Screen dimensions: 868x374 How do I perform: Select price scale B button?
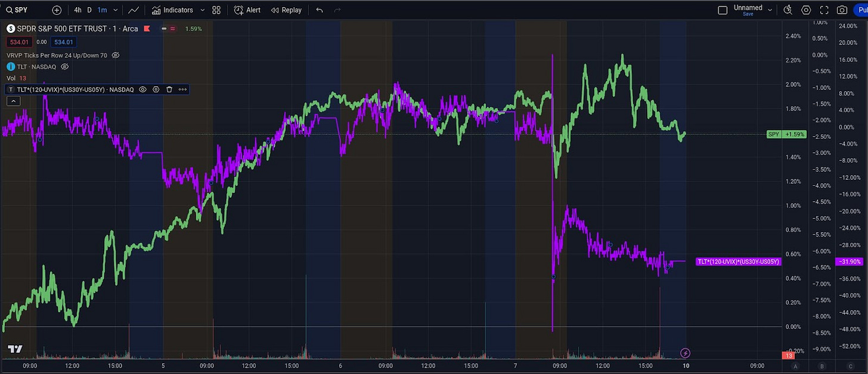pos(822,366)
